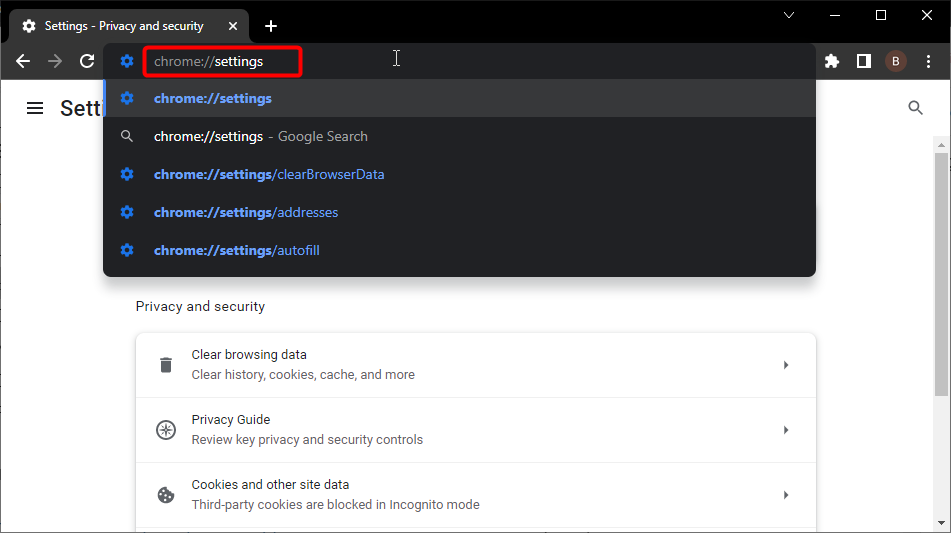Maximize the Chrome window
The image size is (951, 533).
click(x=881, y=15)
